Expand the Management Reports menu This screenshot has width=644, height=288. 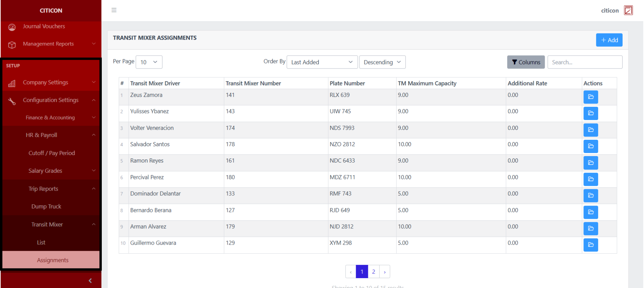point(94,44)
